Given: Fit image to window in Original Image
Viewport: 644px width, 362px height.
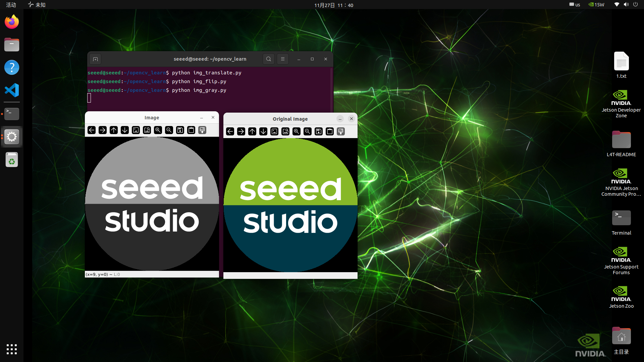Looking at the screenshot, I should point(285,131).
